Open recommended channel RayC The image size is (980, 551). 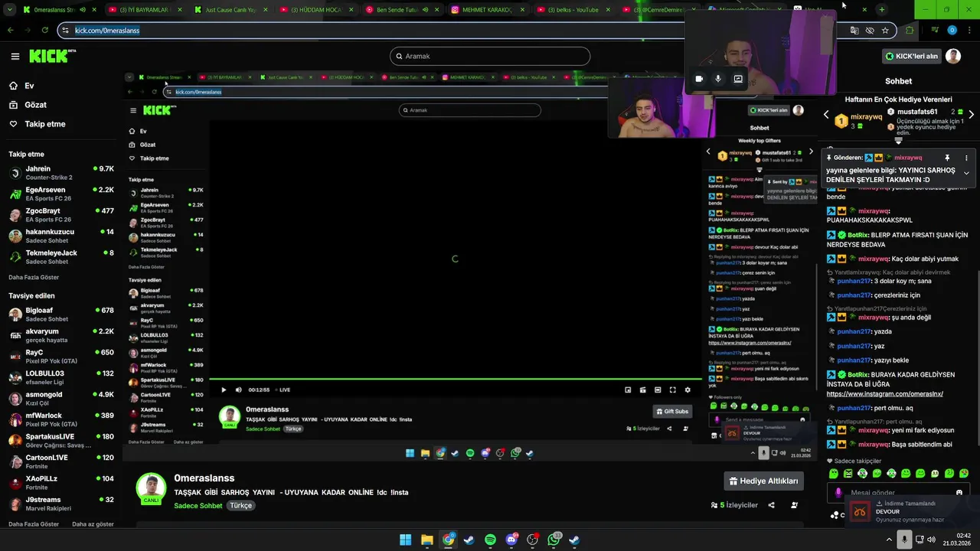tap(61, 357)
